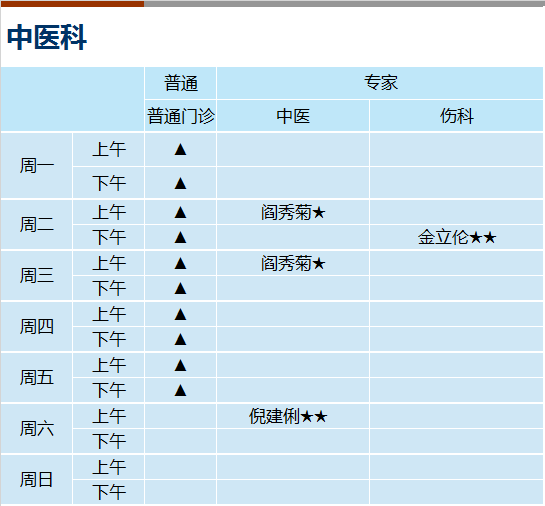The width and height of the screenshot is (545, 506).
Task: Click the 专家 header cell
Action: (x=380, y=83)
